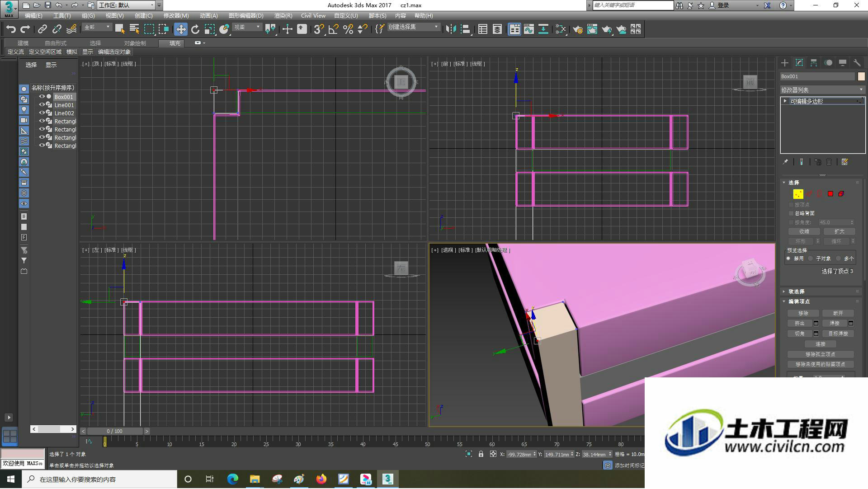Toggle the 3D Snaps button
868x489 pixels.
(319, 29)
